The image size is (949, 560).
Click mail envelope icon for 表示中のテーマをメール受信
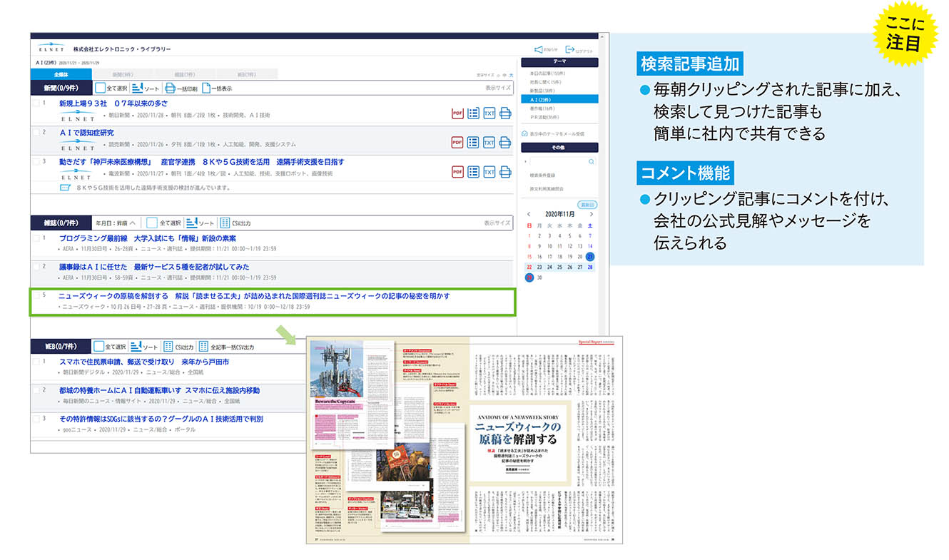[524, 133]
